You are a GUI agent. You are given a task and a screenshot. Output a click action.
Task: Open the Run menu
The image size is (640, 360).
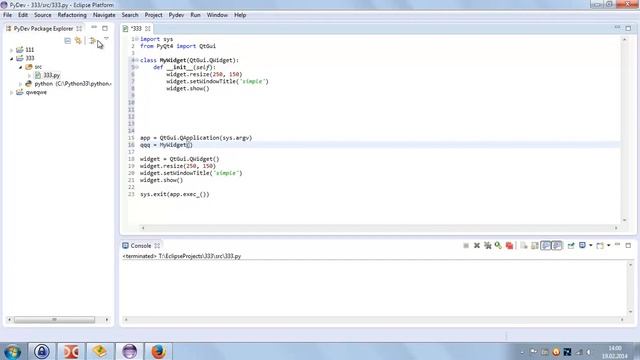[x=196, y=15]
